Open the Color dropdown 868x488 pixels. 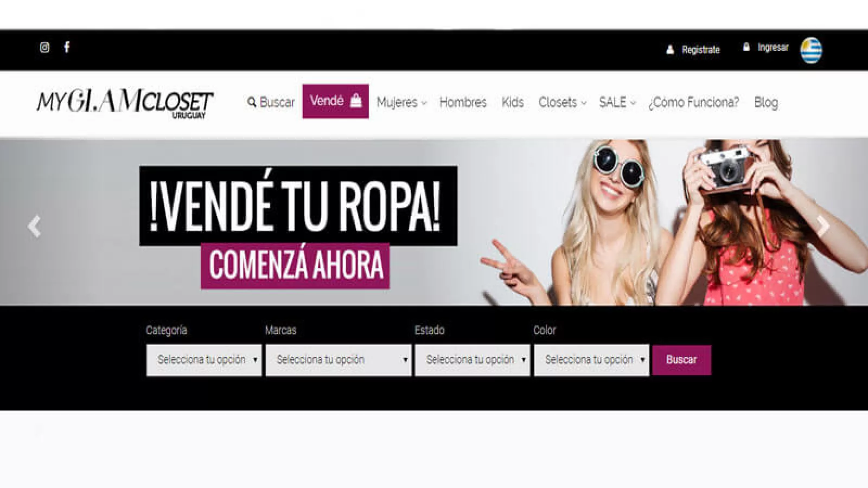pyautogui.click(x=591, y=360)
